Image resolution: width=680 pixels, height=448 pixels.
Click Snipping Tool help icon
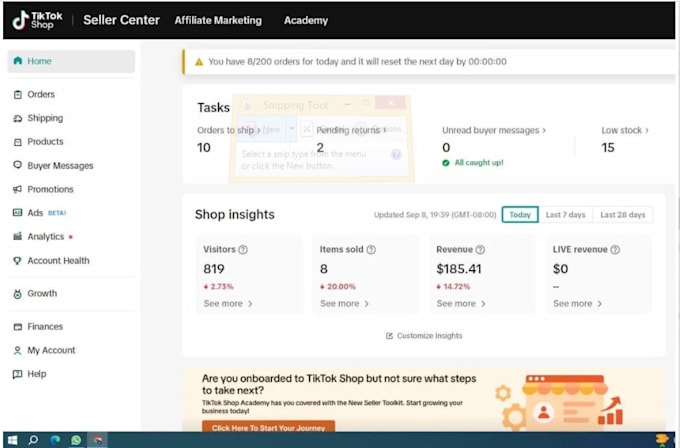[396, 155]
